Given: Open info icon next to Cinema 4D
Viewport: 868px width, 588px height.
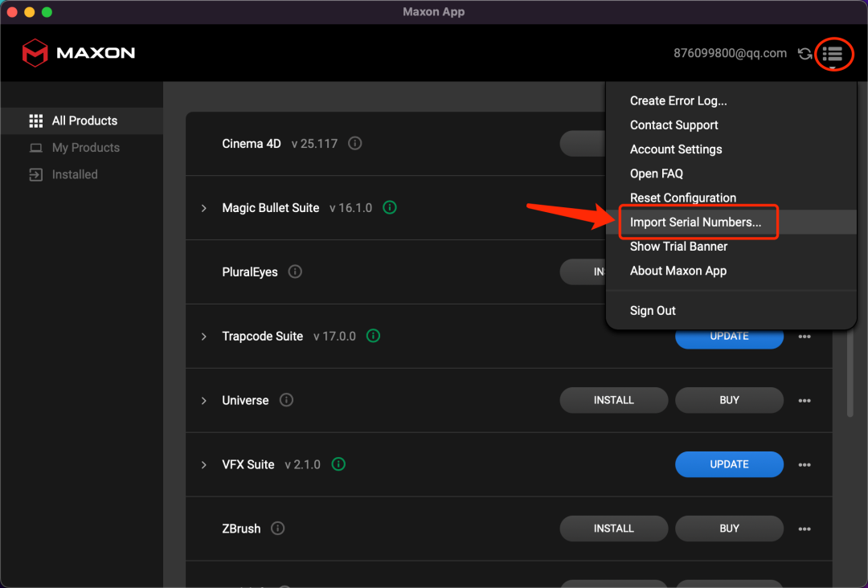Looking at the screenshot, I should point(354,144).
